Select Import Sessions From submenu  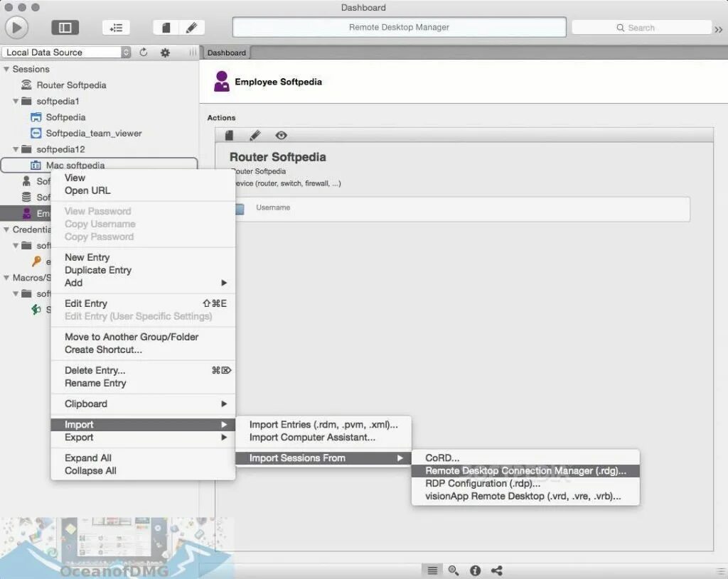click(x=323, y=458)
